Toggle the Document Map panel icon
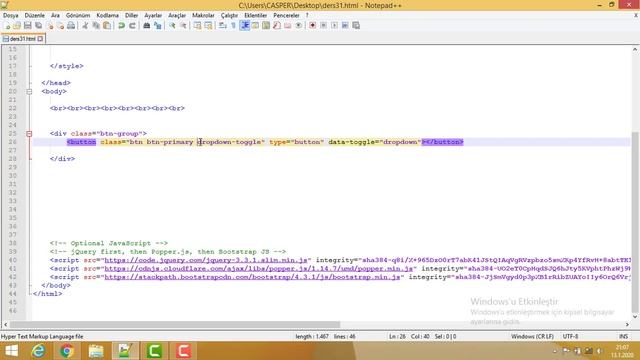640x360 pixels. [x=266, y=26]
